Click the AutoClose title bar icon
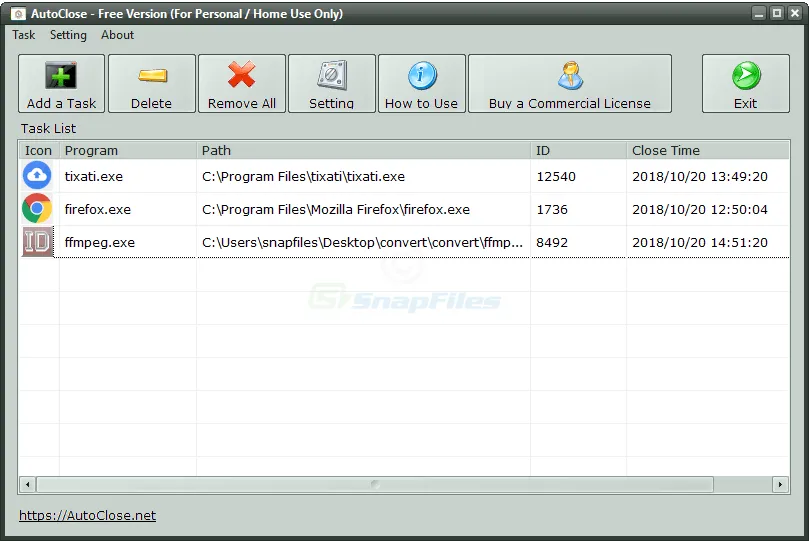This screenshot has height=541, width=809. click(18, 14)
